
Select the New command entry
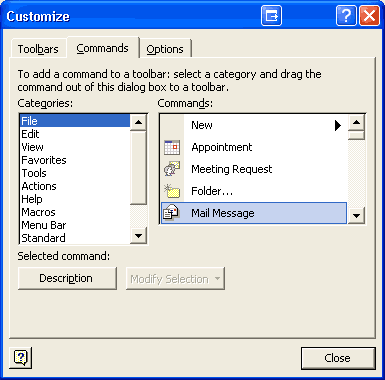(x=254, y=125)
